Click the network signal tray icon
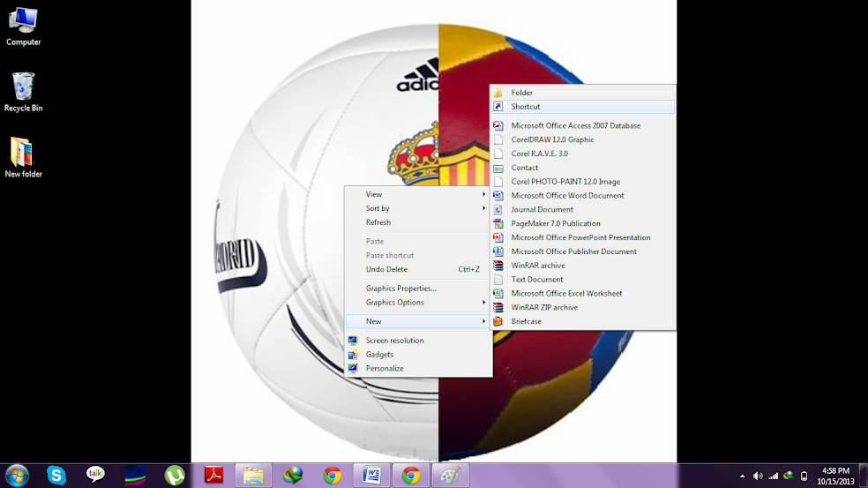Screen dimensions: 868x488 click(x=774, y=476)
